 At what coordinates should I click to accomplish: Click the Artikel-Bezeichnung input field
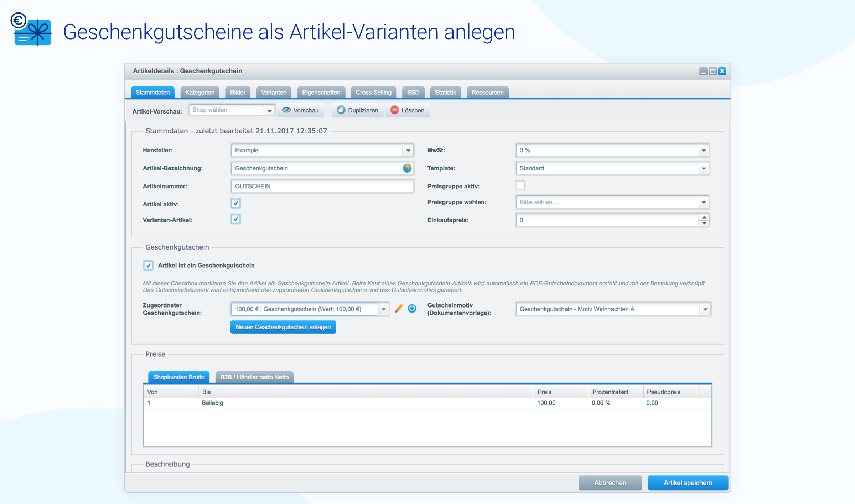click(322, 168)
